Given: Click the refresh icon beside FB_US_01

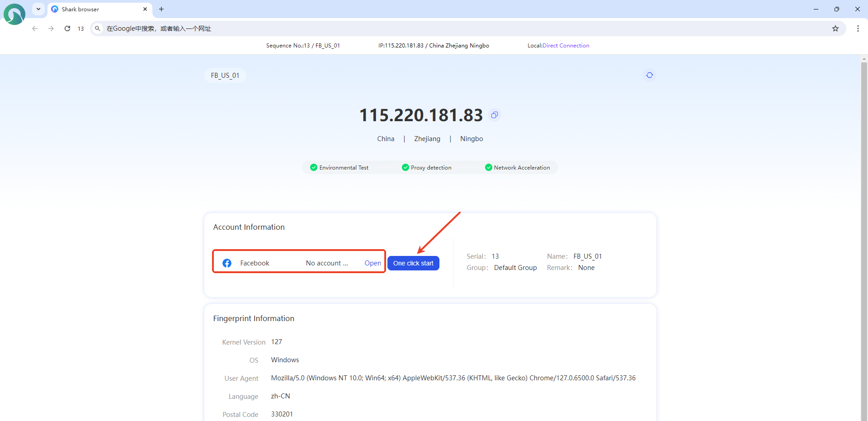Looking at the screenshot, I should pyautogui.click(x=649, y=75).
